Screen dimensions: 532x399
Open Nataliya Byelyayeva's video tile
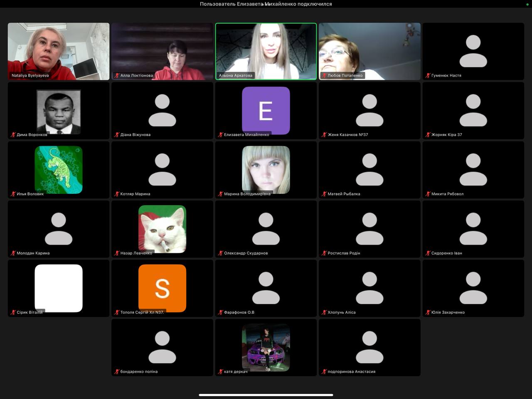(x=59, y=50)
